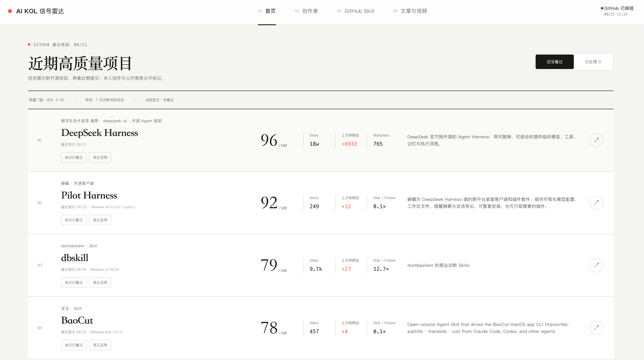Open the 文章与视频 tab
The height and width of the screenshot is (360, 644).
(x=410, y=11)
